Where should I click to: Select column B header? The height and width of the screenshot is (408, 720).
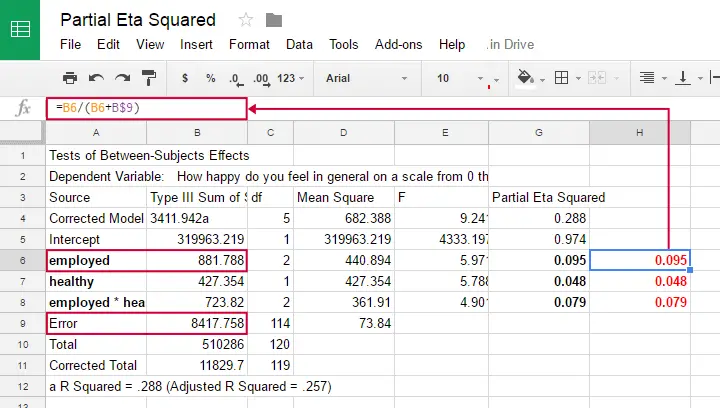197,133
